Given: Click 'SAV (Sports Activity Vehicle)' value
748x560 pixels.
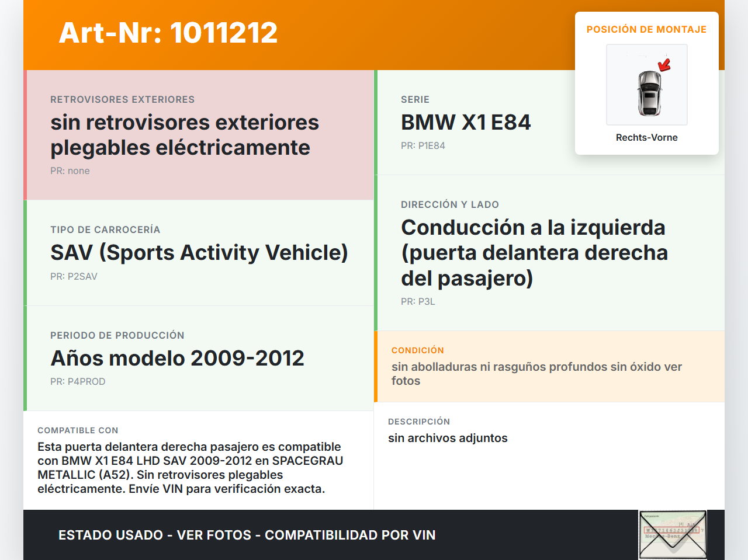Looking at the screenshot, I should click(199, 252).
